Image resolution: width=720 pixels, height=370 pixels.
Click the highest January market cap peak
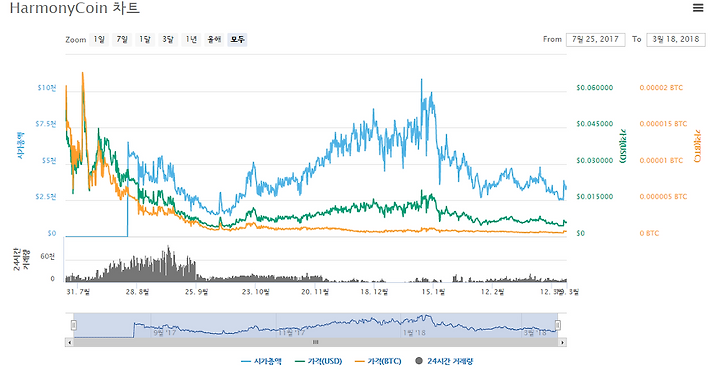tap(422, 79)
